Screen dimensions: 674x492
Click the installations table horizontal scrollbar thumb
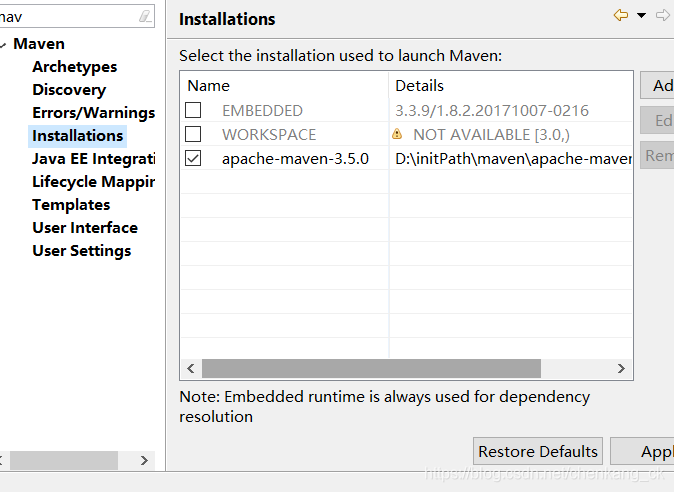[x=371, y=369]
